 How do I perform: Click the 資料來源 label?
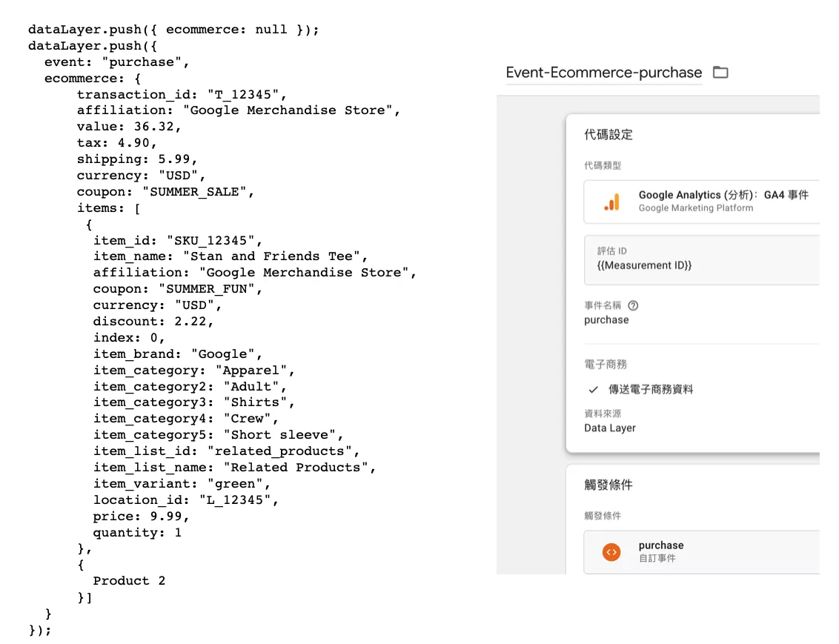[x=603, y=414]
